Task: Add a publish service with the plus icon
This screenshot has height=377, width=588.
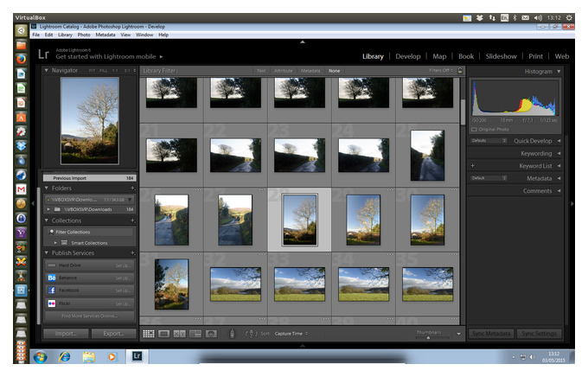Action: 132,252
